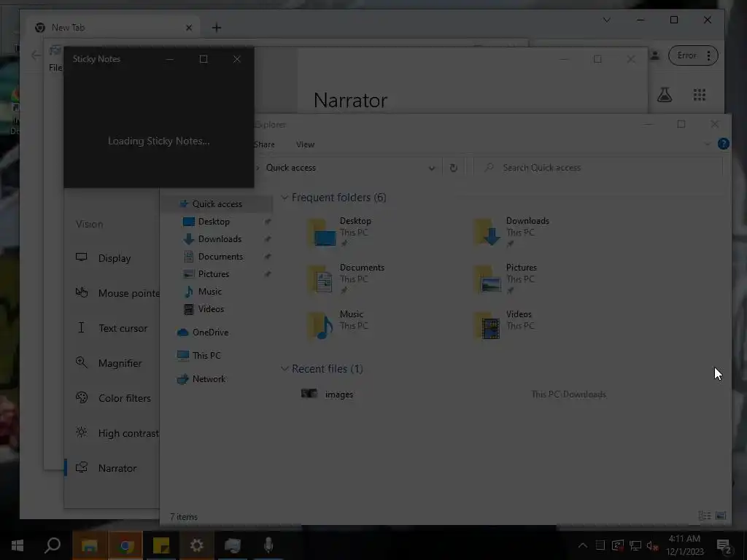Select Desktop in navigation pane
Viewport: 747px width, 560px height.
coord(214,222)
